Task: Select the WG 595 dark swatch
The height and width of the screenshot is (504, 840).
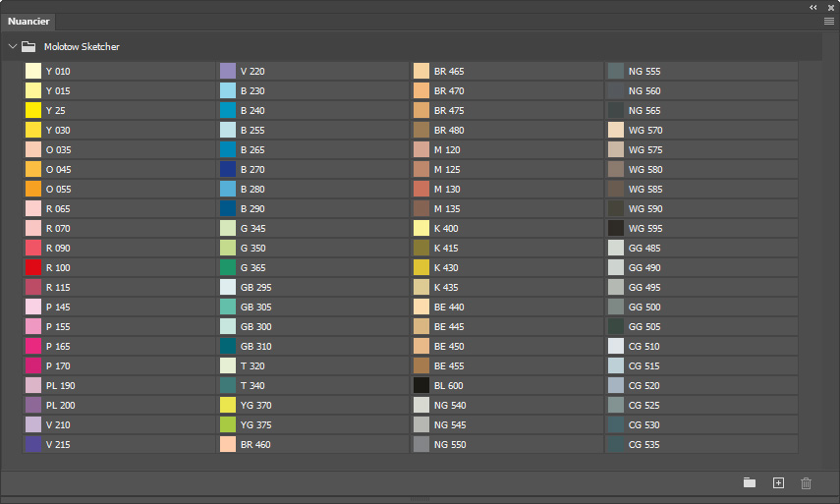Action: click(616, 228)
